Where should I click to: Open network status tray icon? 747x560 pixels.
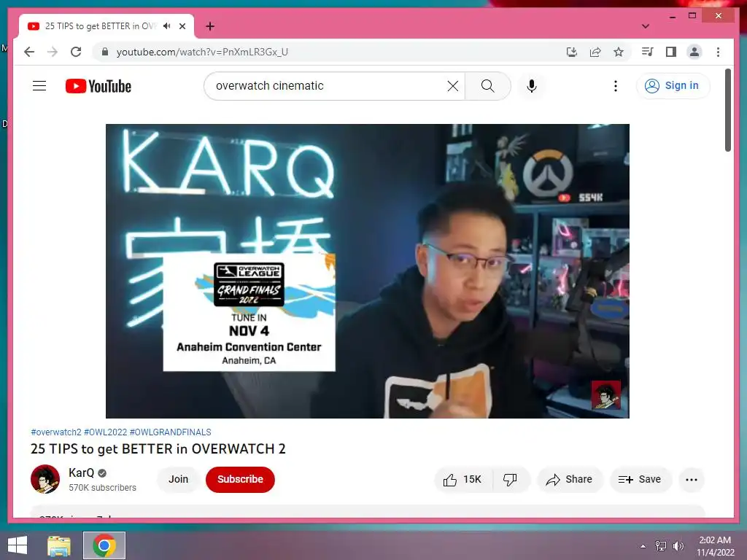pyautogui.click(x=661, y=545)
